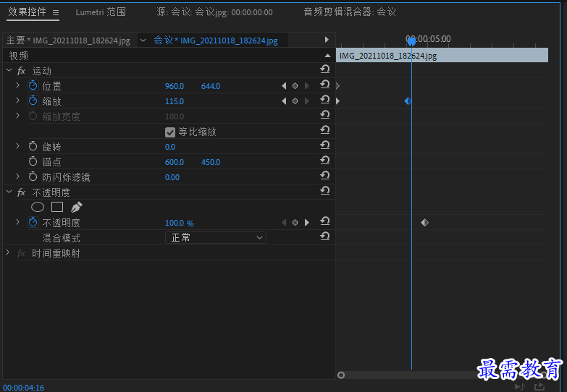This screenshot has height=392, width=567.
Task: Create a 4-point polygon mask
Action: click(57, 207)
